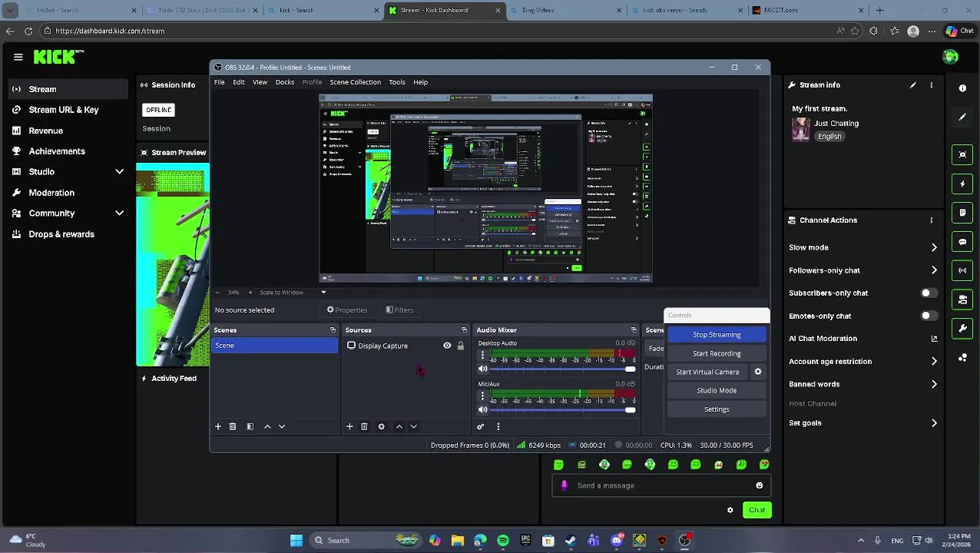This screenshot has width=980, height=553.
Task: Enable Studio Mode in OBS
Action: [717, 390]
